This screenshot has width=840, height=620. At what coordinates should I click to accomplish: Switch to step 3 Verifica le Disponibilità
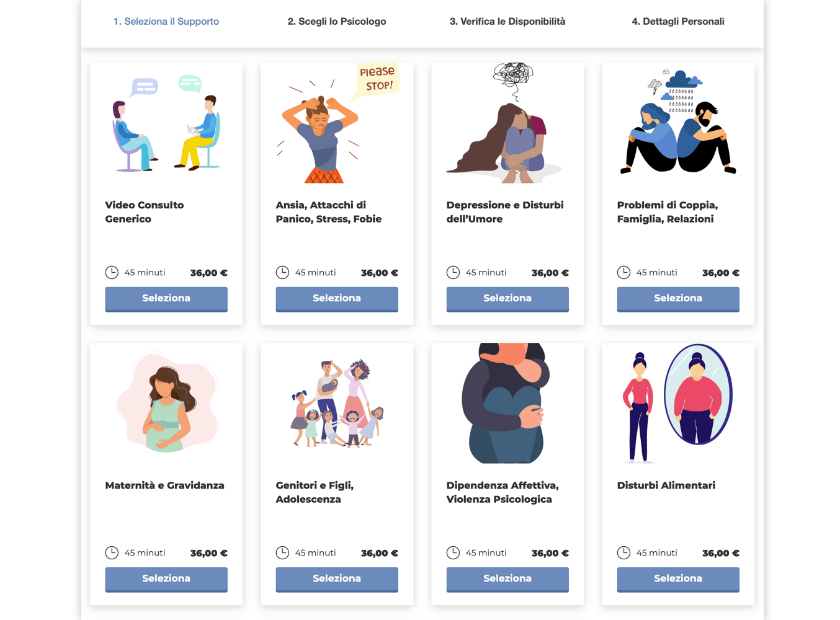[x=507, y=21]
